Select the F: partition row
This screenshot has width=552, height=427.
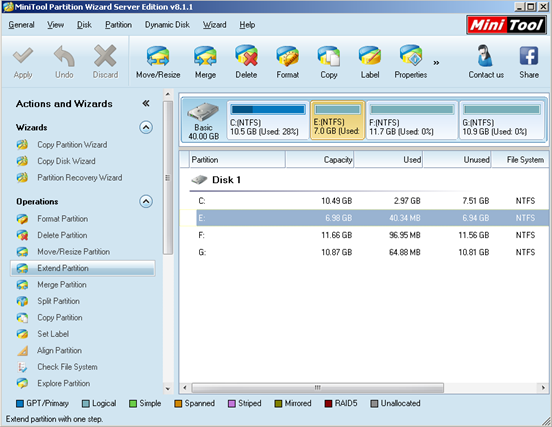(x=364, y=235)
